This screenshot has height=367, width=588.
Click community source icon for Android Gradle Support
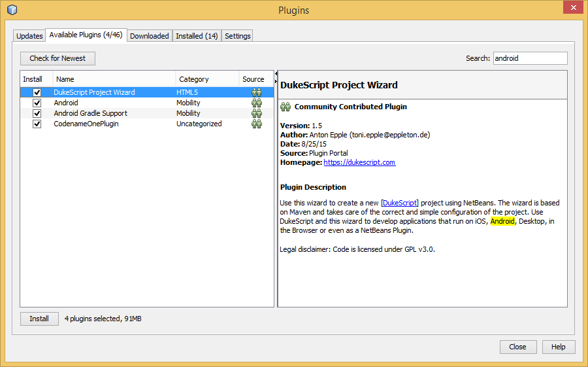(x=257, y=113)
